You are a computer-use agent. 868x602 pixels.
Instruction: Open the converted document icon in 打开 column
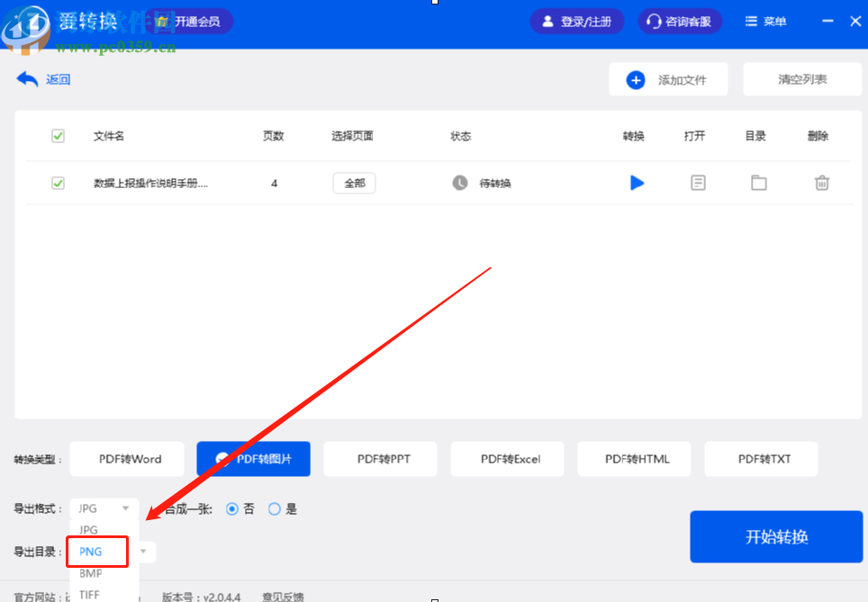(x=698, y=183)
